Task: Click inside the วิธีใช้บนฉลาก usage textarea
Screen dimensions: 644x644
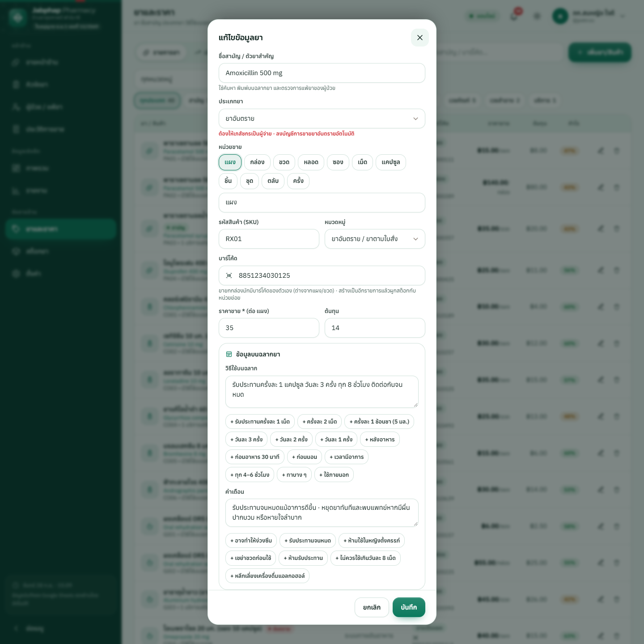Action: click(x=322, y=392)
